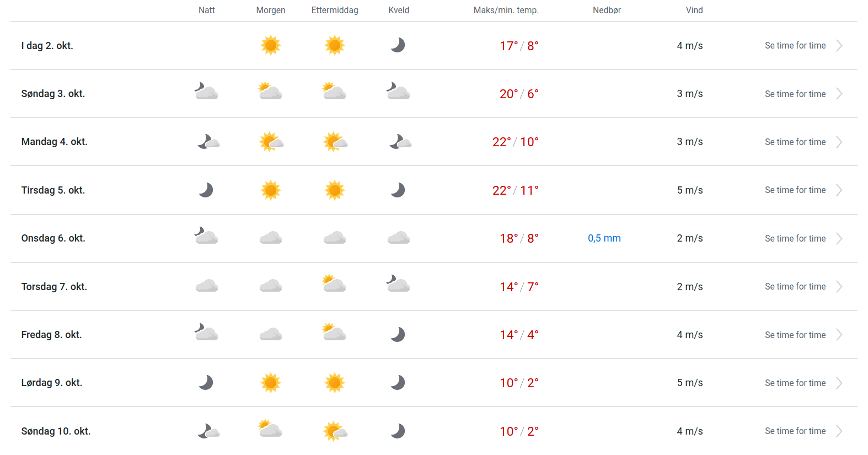
Task: Open "Se time for time" for Fredag 8. okt.
Action: pyautogui.click(x=795, y=335)
